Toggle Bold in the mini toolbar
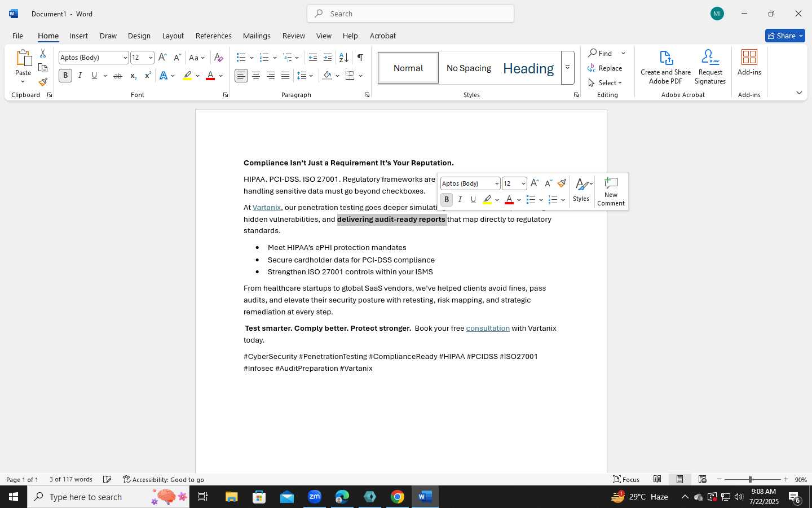The image size is (812, 508). tap(447, 199)
